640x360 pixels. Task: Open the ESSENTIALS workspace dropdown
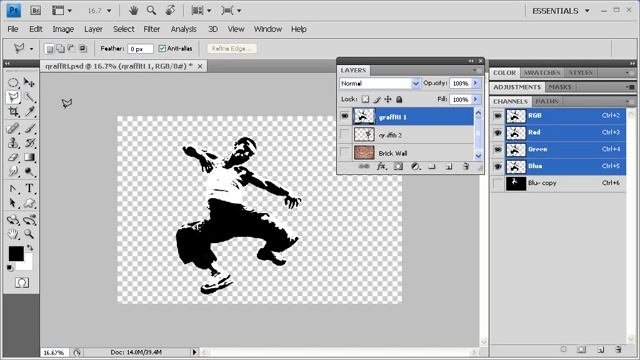(x=560, y=11)
